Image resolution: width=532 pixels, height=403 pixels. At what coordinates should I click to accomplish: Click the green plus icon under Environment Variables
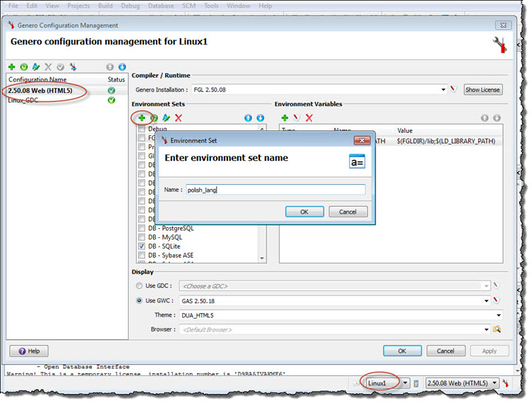285,118
